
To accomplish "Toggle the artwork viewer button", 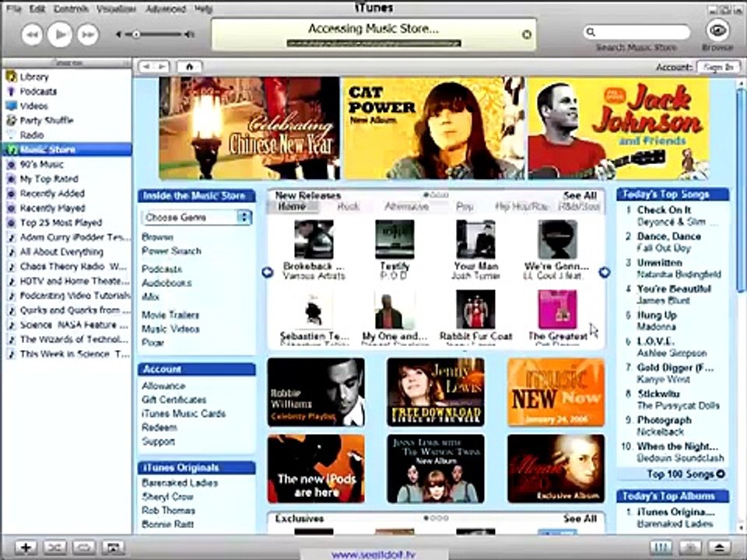I will coord(113,548).
